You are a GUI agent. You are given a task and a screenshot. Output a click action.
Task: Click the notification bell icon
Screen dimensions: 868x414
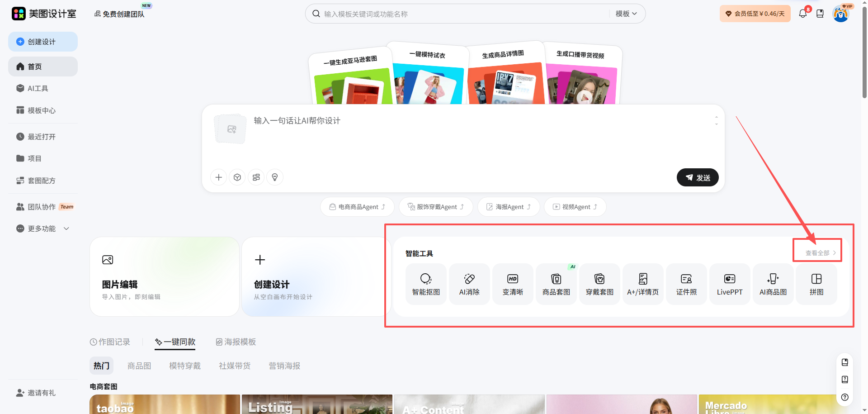[803, 14]
